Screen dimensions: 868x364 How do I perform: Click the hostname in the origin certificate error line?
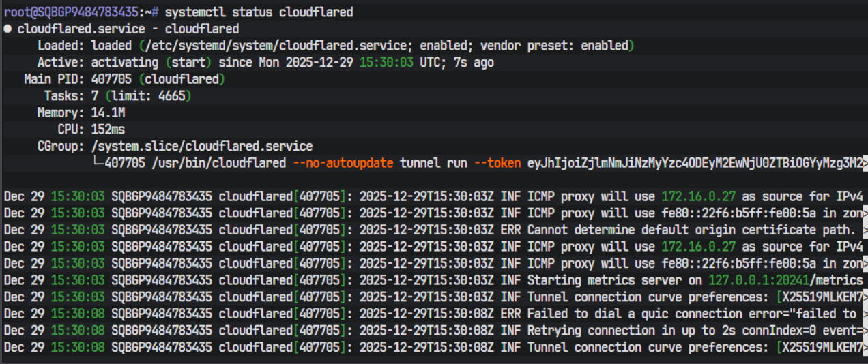tap(162, 230)
